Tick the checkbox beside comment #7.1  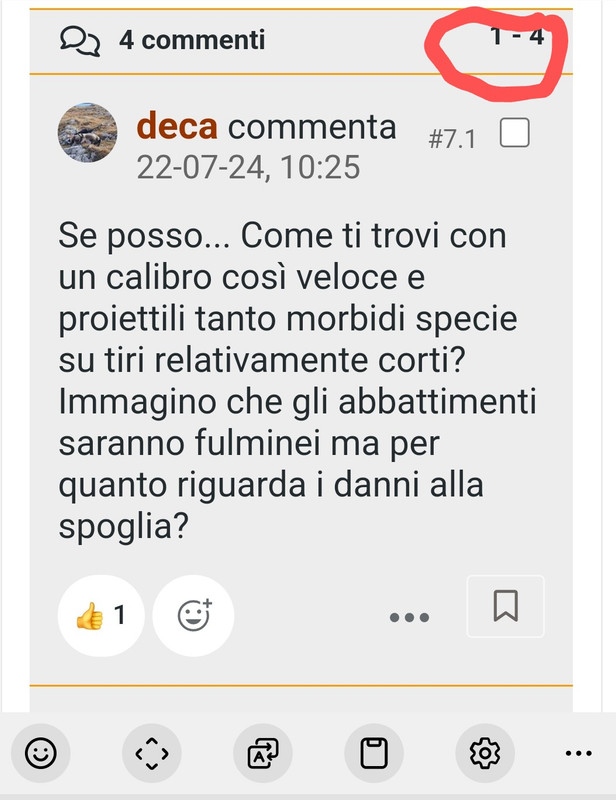(514, 133)
